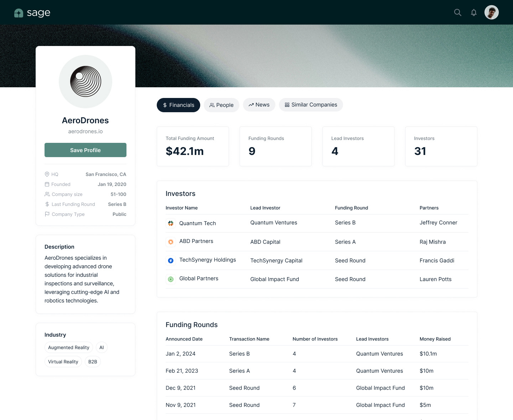Open the aerodrones.io website link

click(x=85, y=131)
